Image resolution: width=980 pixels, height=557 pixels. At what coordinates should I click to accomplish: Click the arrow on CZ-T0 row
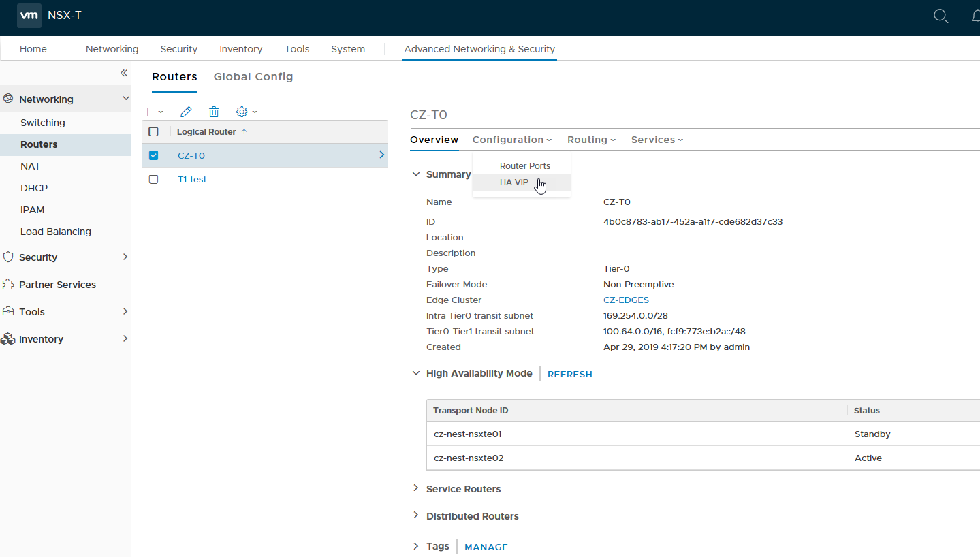[381, 155]
